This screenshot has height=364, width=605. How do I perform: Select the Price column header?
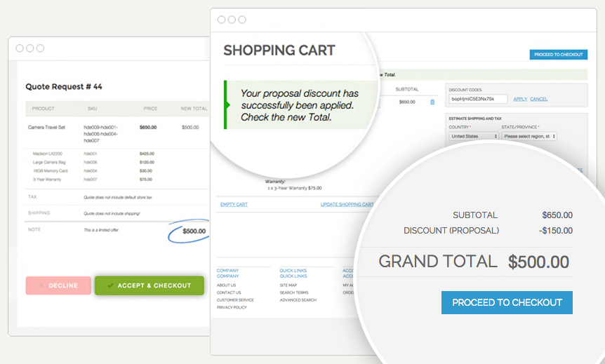[x=150, y=109]
